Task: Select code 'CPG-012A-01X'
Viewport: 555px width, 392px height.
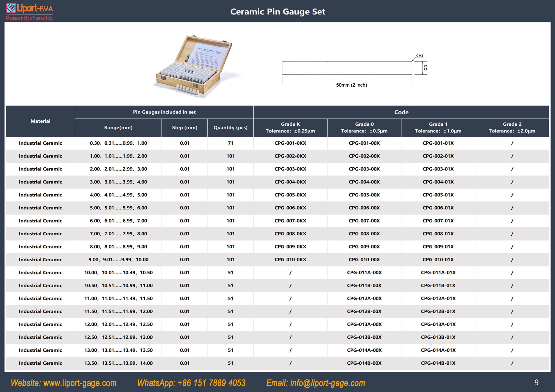Action: click(x=438, y=298)
